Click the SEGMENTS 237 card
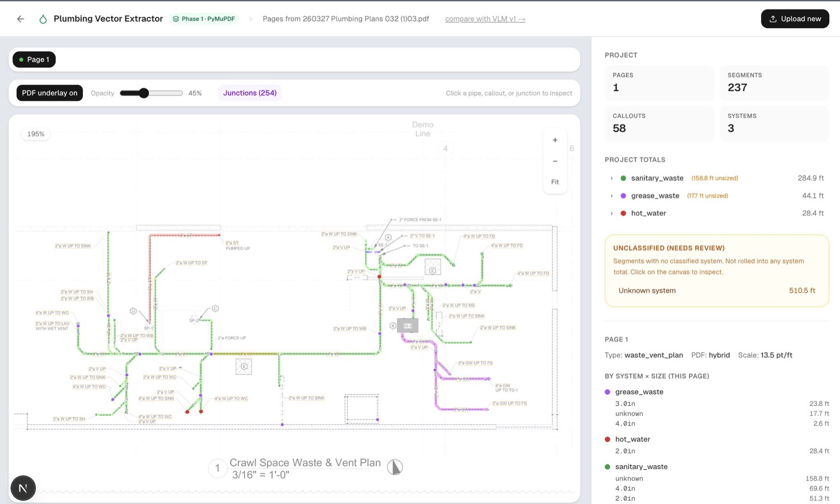The height and width of the screenshot is (504, 840). point(774,82)
